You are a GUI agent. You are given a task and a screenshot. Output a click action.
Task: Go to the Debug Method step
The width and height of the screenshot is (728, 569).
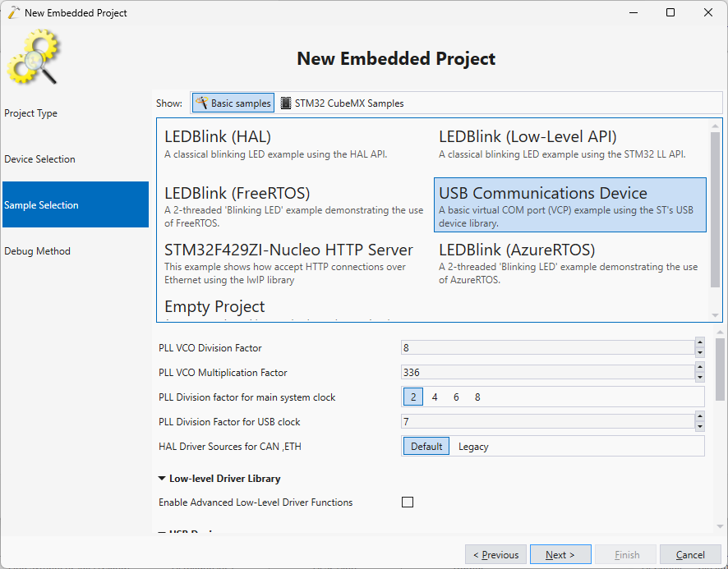coord(37,251)
